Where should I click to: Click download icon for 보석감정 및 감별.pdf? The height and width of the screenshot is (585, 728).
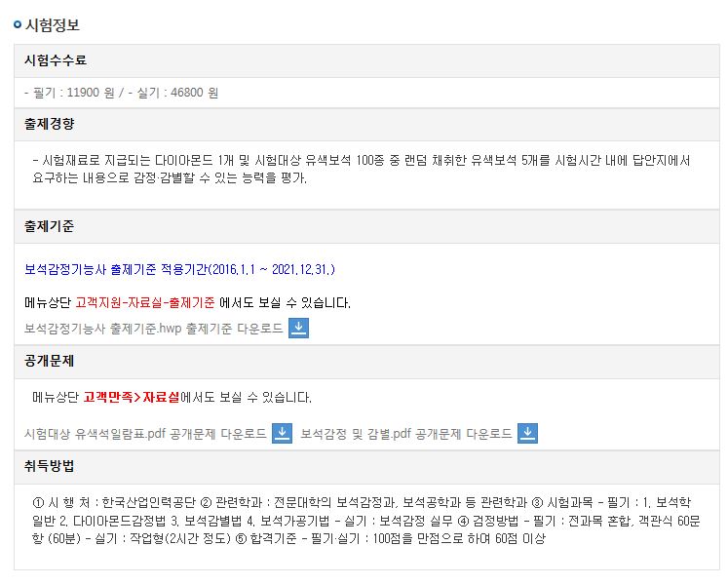527,433
